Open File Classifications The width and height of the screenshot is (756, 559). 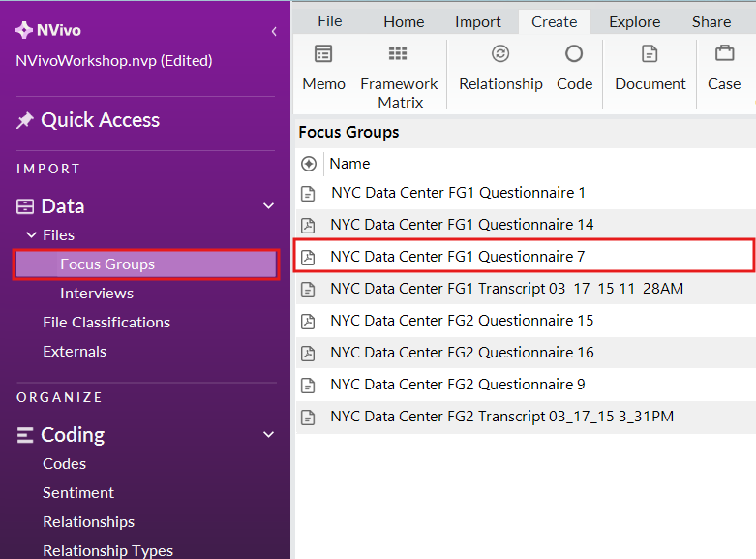[106, 323]
